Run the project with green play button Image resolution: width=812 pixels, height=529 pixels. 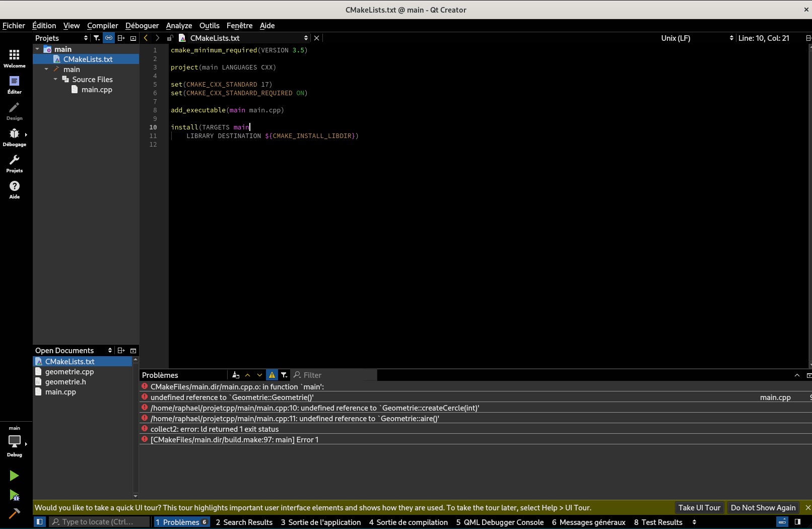click(x=14, y=476)
